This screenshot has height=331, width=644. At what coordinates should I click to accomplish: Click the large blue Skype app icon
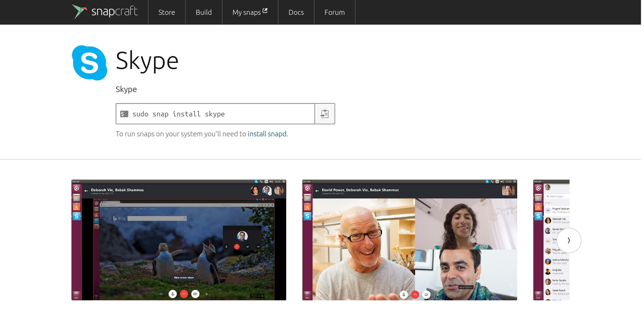(89, 63)
